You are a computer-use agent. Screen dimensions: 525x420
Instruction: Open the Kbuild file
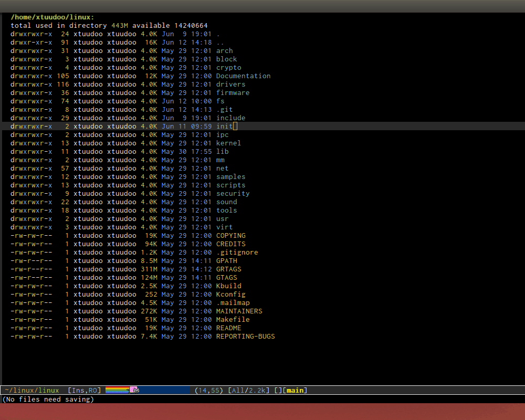(228, 286)
